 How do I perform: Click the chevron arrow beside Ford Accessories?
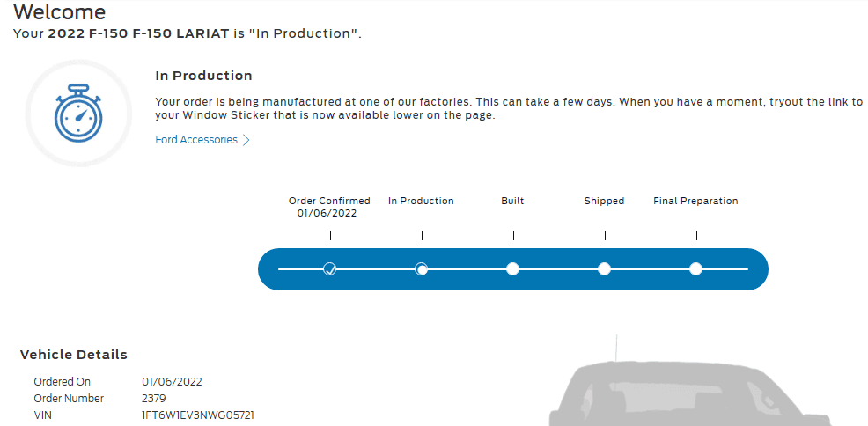(x=246, y=140)
